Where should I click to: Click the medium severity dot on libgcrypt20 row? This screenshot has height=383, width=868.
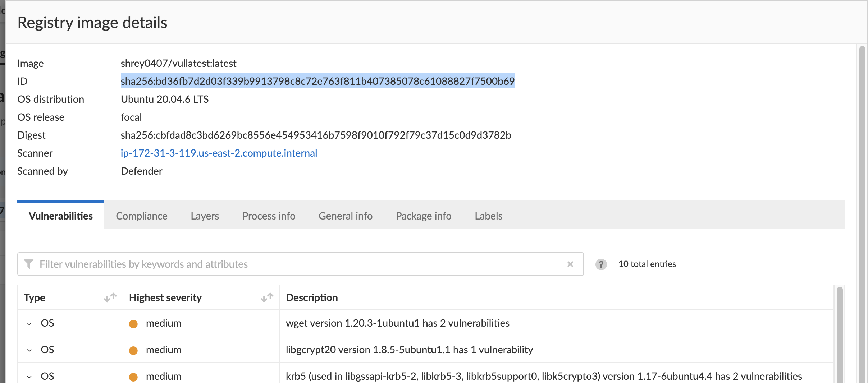(x=134, y=350)
